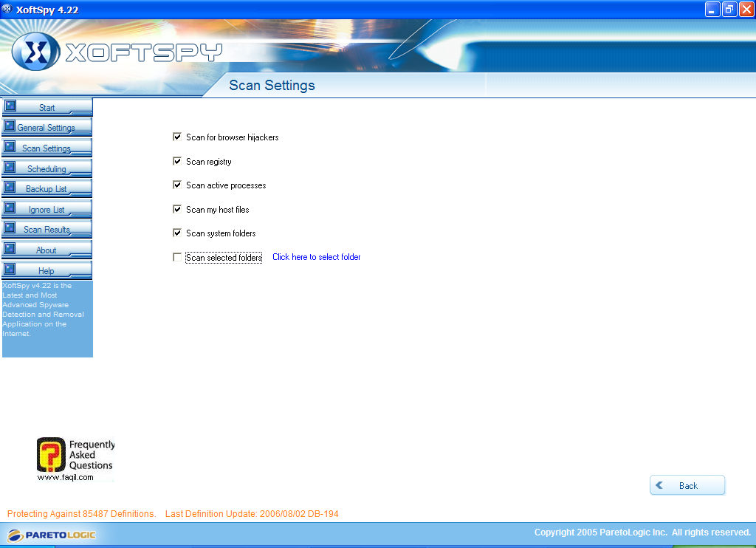Click the Scheduling sidebar icon
756x548 pixels.
point(9,166)
